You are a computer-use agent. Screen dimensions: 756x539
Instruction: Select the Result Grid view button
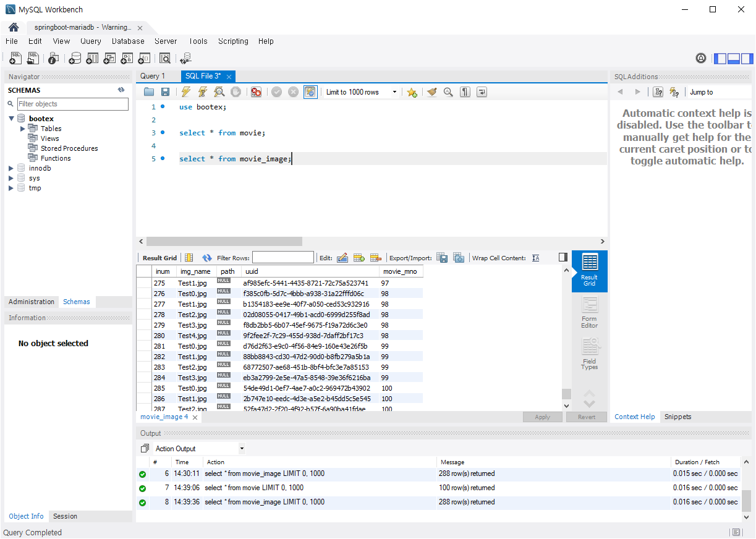click(x=590, y=271)
